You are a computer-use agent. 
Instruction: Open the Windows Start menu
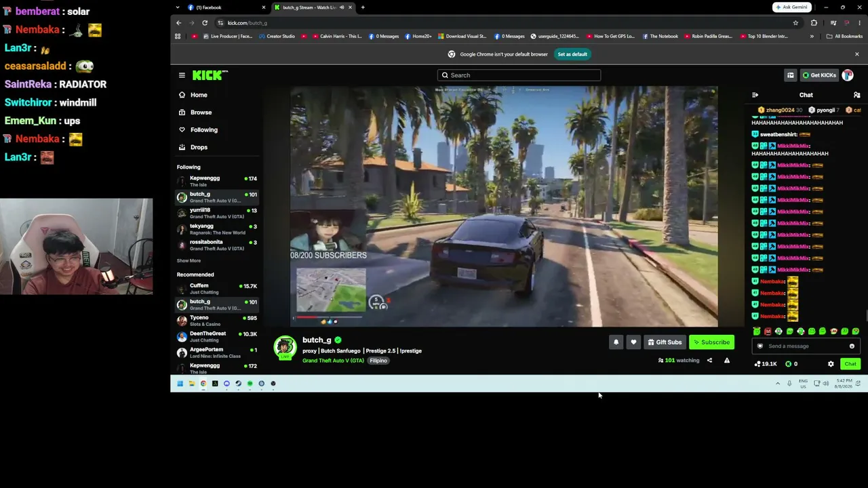[180, 384]
